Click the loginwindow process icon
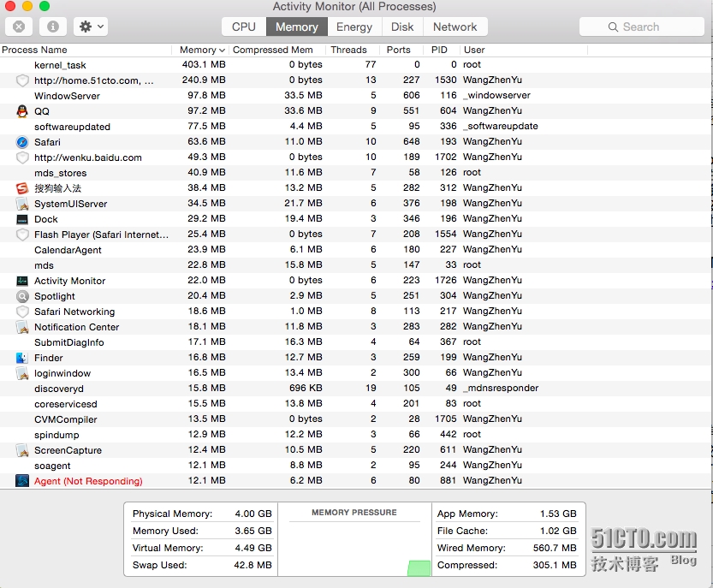 coord(22,373)
